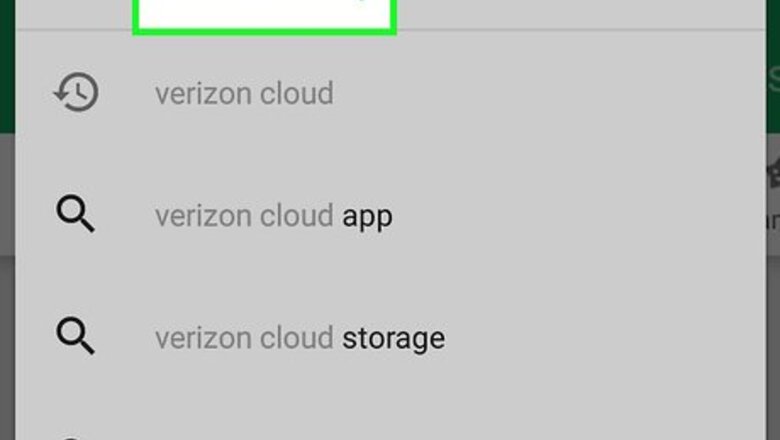Click the magnifier icon beside "verizon cloud storage"
Viewport: 780px width, 440px height.
76,337
